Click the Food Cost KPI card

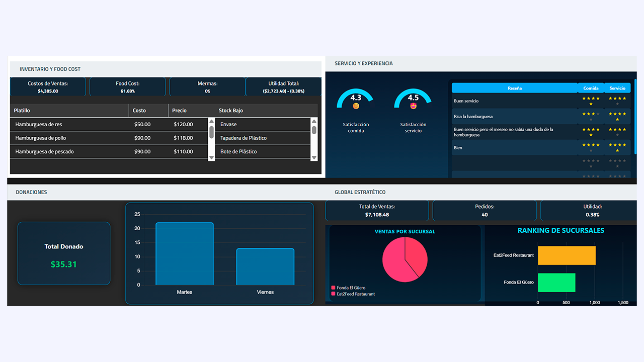[127, 86]
